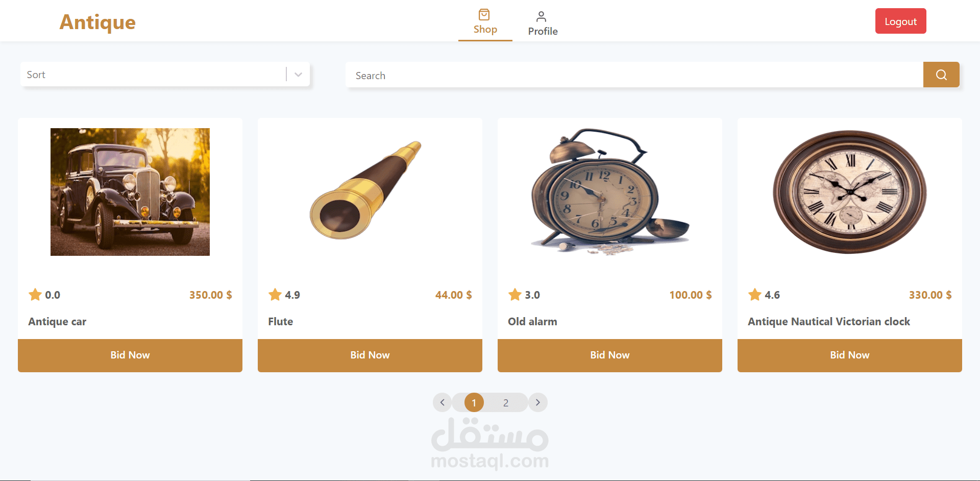The height and width of the screenshot is (481, 980).
Task: Select page 2 in pagination
Action: [506, 403]
